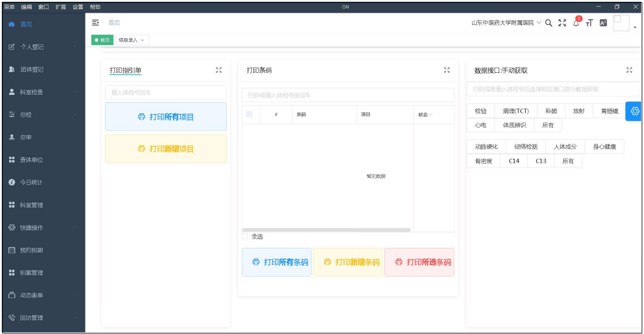This screenshot has width=644, height=334.
Task: Tick the 全选 checkbox below the table
Action: [x=245, y=236]
